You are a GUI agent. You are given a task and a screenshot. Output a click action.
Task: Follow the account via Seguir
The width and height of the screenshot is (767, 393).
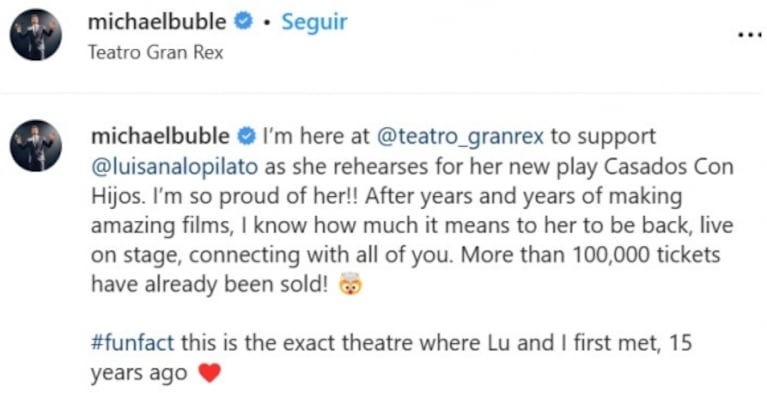click(314, 22)
